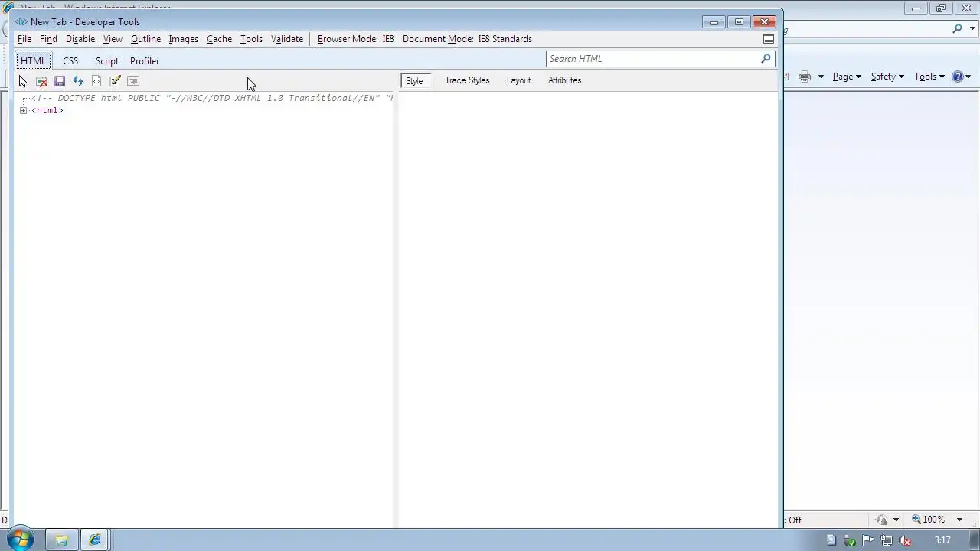Image resolution: width=980 pixels, height=551 pixels.
Task: Open the search provider dropdown arrow
Action: click(x=972, y=29)
